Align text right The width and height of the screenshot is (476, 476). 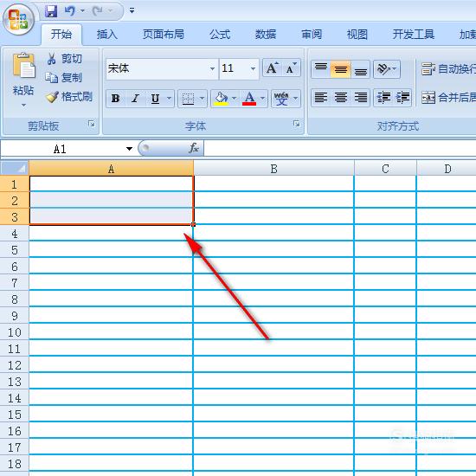point(361,98)
